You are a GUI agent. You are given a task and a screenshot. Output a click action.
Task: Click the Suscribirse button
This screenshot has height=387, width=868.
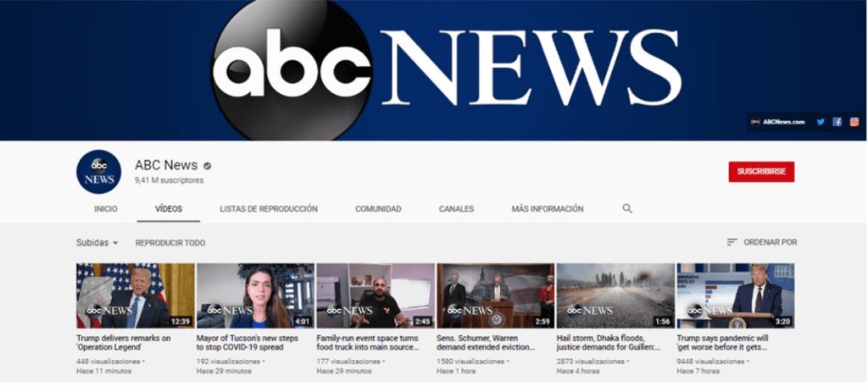[x=761, y=171]
